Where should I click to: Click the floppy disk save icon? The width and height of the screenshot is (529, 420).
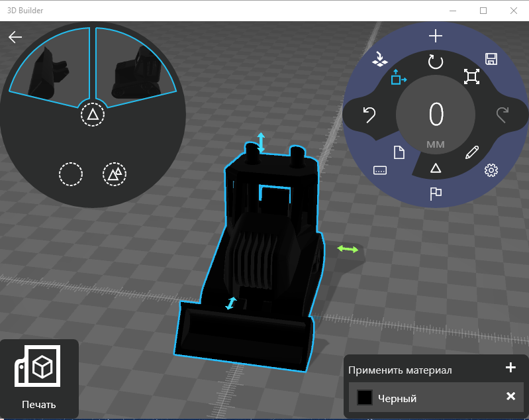coord(491,59)
